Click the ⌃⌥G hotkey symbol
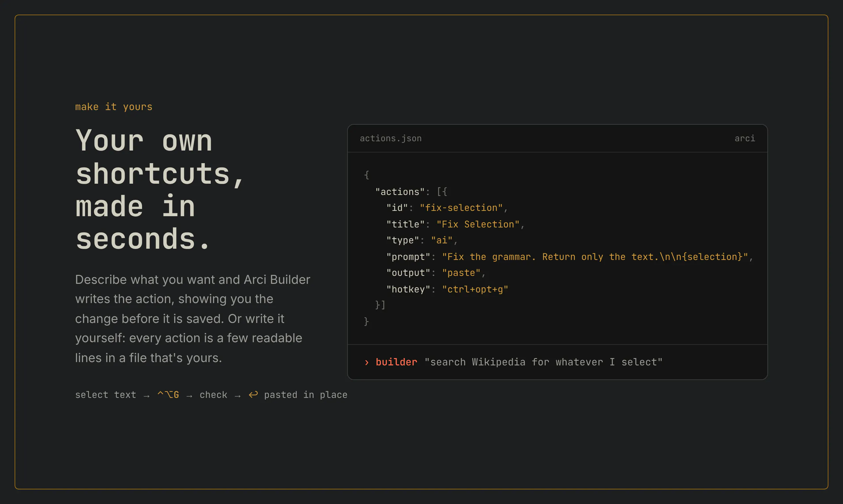 [x=168, y=395]
